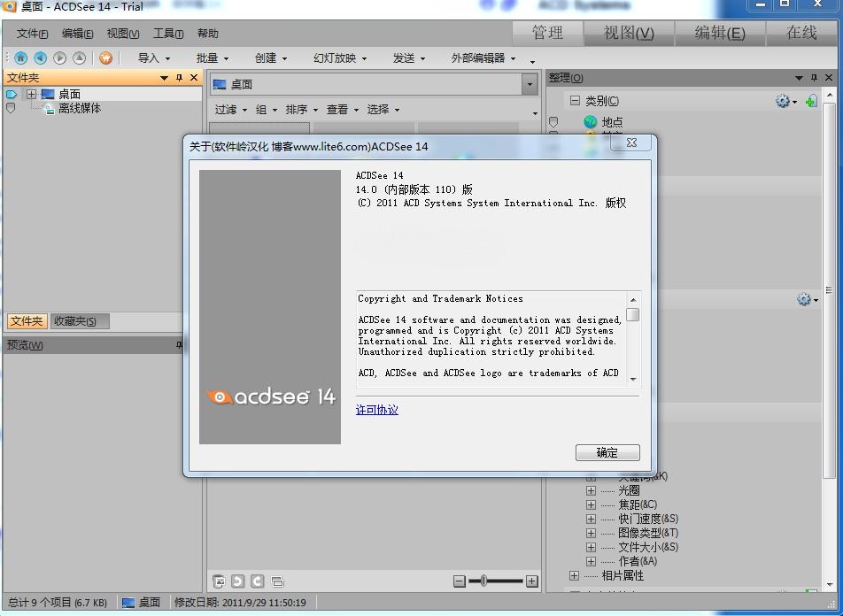This screenshot has width=843, height=616.
Task: Click the rotate right icon
Action: point(258,581)
